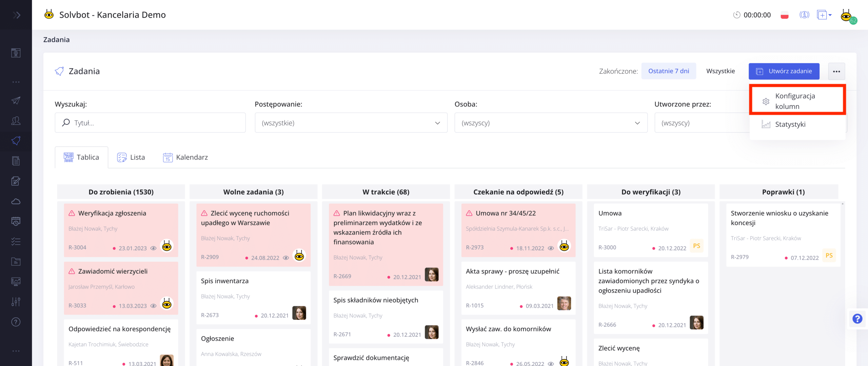Open the reports chart icon in sidebar
868x366 pixels.
point(16,281)
